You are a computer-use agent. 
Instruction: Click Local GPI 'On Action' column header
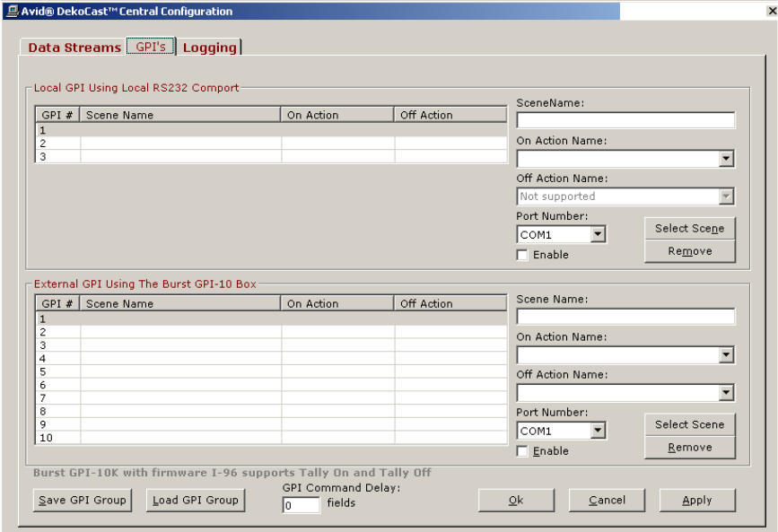(337, 115)
